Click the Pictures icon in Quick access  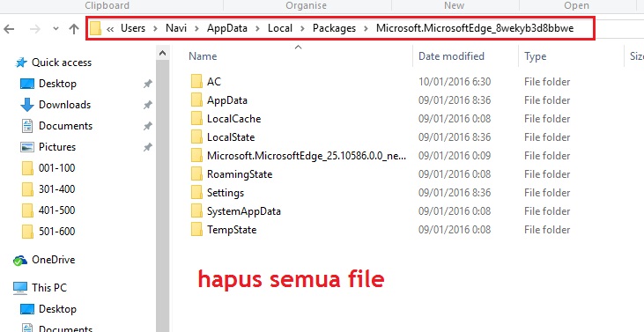27,147
